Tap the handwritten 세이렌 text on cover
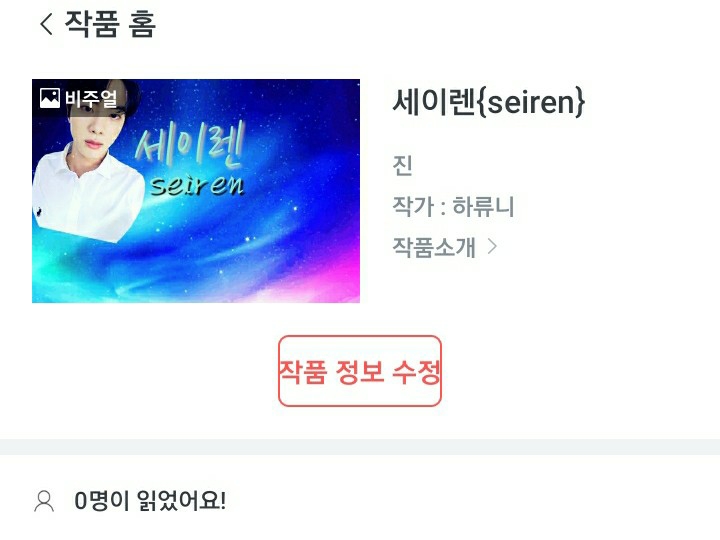The width and height of the screenshot is (720, 540). tap(190, 146)
